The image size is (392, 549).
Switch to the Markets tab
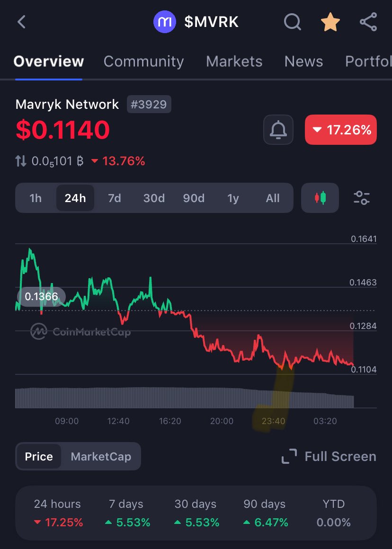pyautogui.click(x=234, y=61)
